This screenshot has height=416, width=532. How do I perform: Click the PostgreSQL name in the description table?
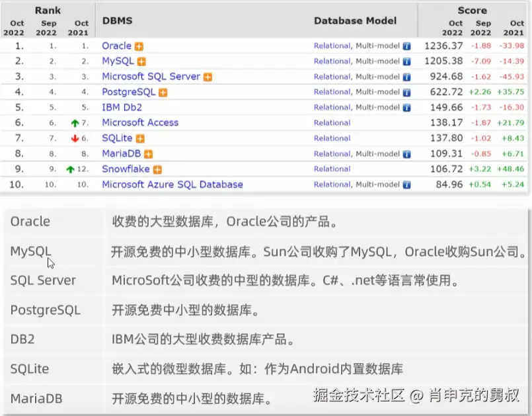point(46,310)
